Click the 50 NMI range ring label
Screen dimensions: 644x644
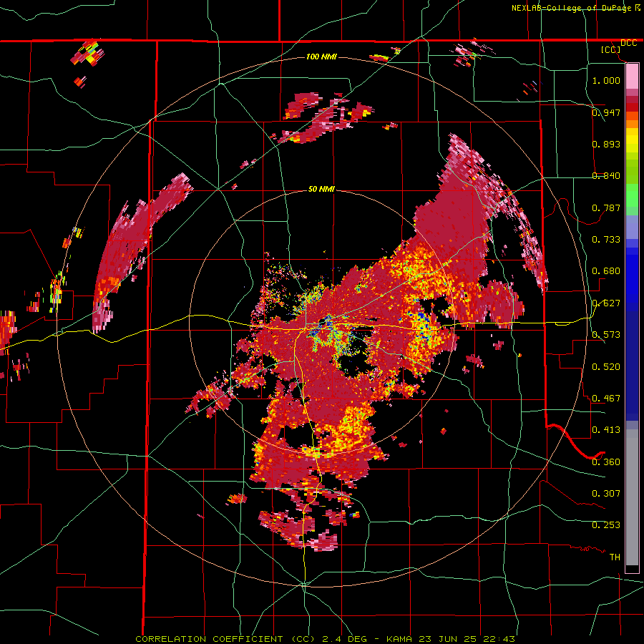321,189
